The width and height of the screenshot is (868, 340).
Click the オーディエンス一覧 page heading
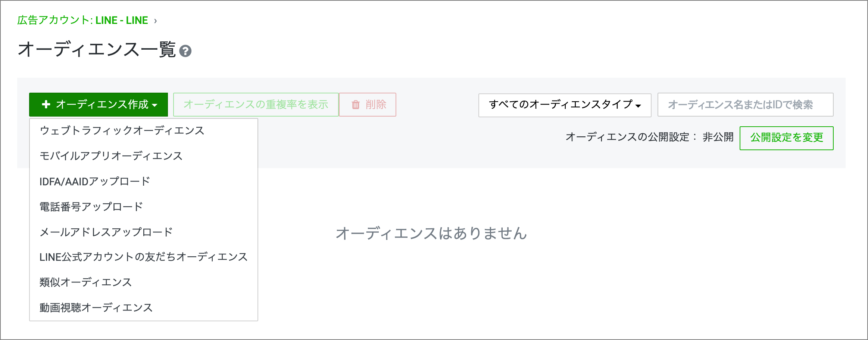click(x=97, y=50)
